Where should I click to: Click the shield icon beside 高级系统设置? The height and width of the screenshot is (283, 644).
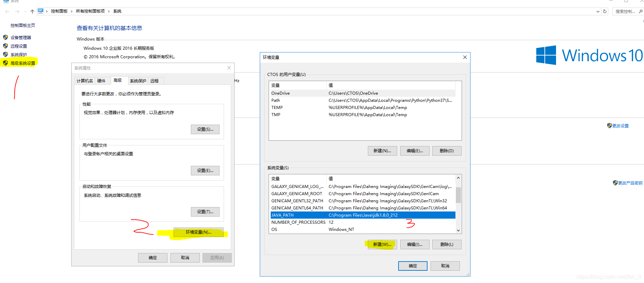(5, 63)
